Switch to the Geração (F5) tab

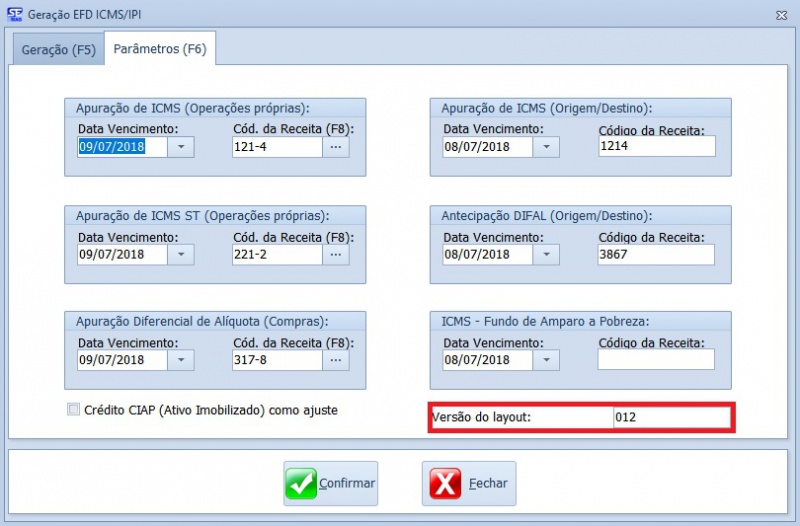coord(58,50)
